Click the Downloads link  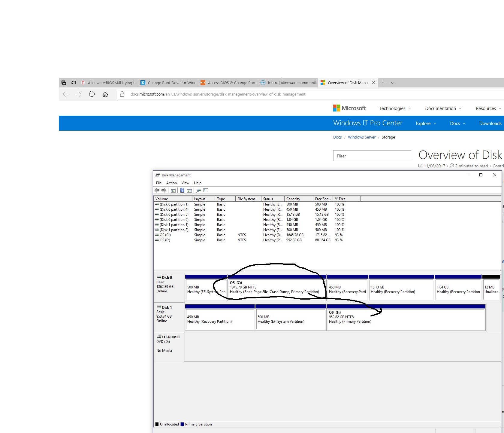(490, 123)
